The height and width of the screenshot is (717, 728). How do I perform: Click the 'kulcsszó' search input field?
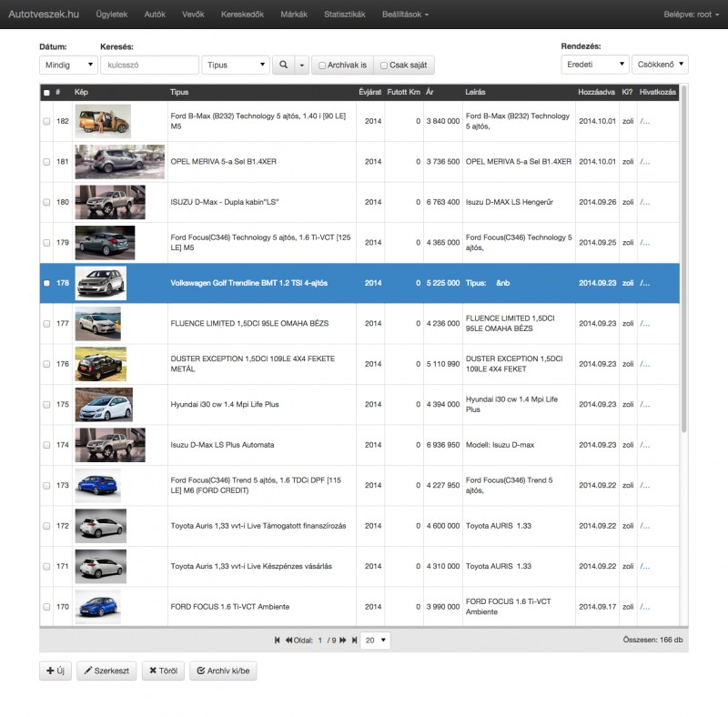[x=149, y=66]
